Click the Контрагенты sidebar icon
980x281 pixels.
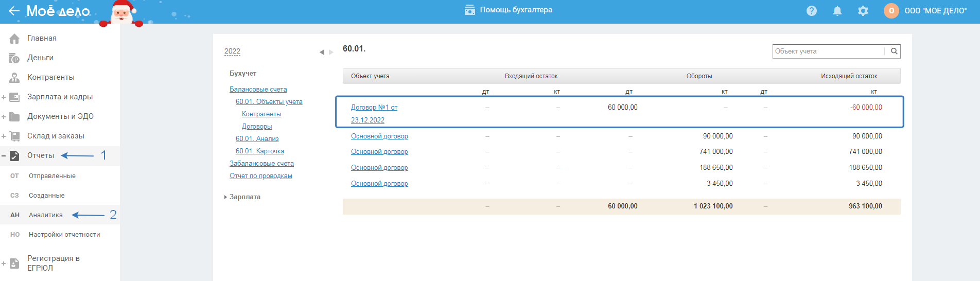click(x=14, y=77)
